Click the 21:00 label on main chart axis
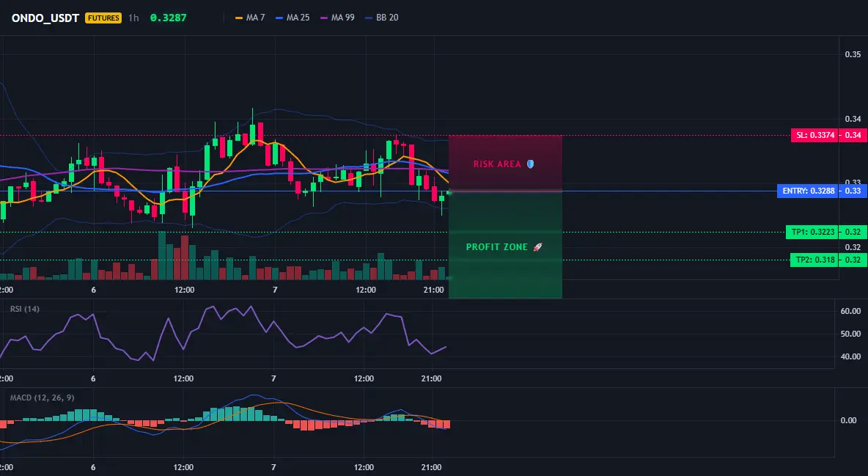Screen dimensions: 868x476 click(433, 290)
